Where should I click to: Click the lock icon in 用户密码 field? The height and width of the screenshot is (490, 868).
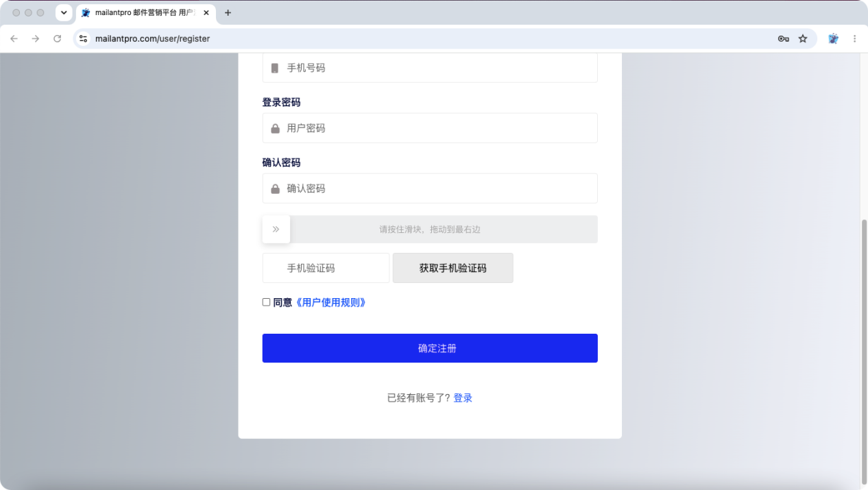point(275,128)
